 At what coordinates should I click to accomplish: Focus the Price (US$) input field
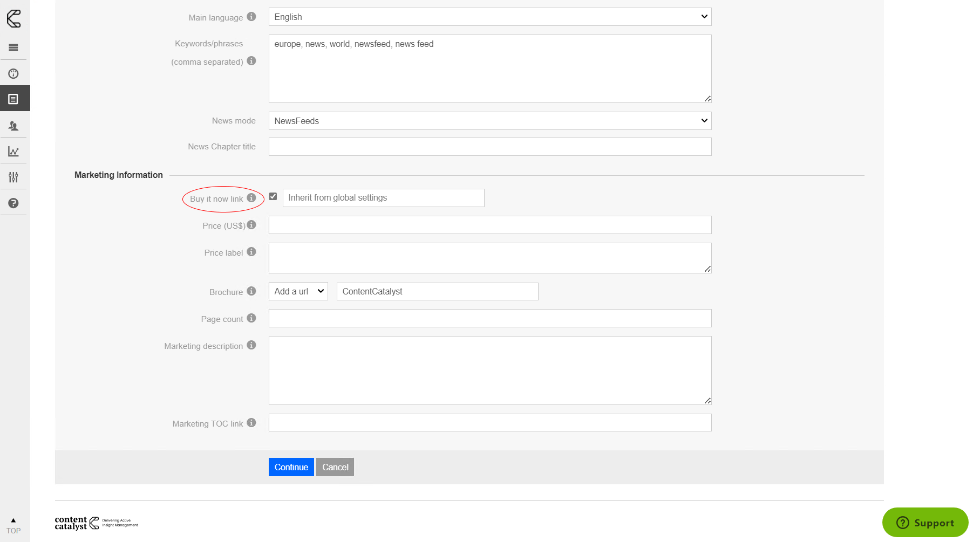pyautogui.click(x=489, y=225)
